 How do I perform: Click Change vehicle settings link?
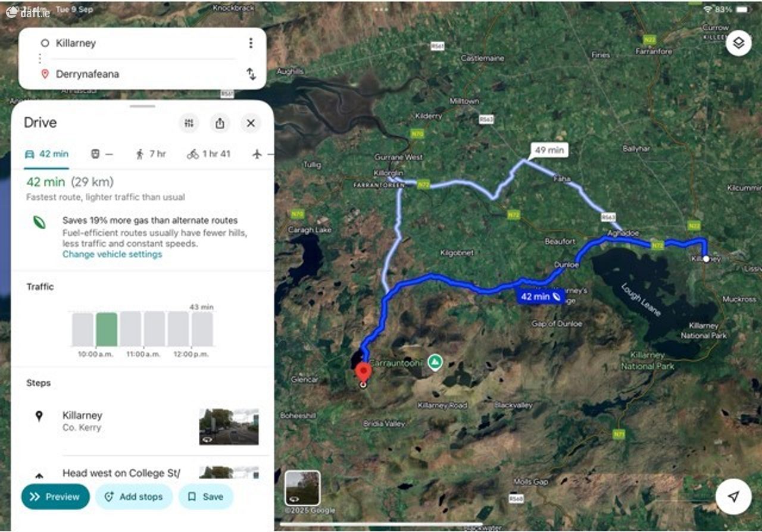112,254
